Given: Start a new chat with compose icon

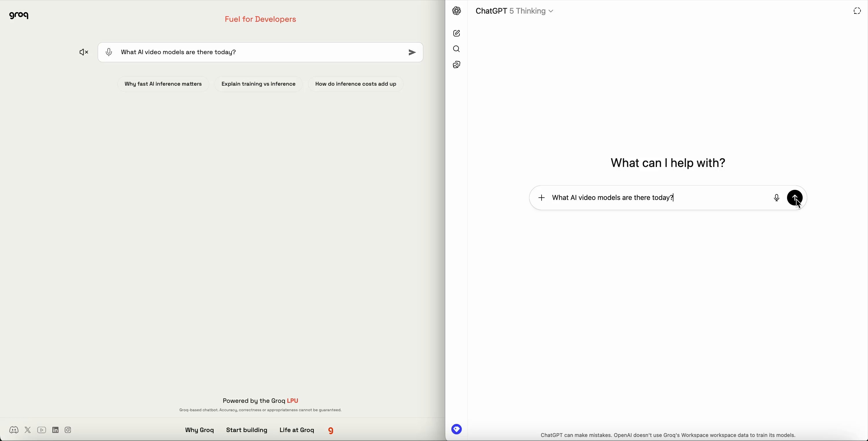Looking at the screenshot, I should click(x=457, y=33).
